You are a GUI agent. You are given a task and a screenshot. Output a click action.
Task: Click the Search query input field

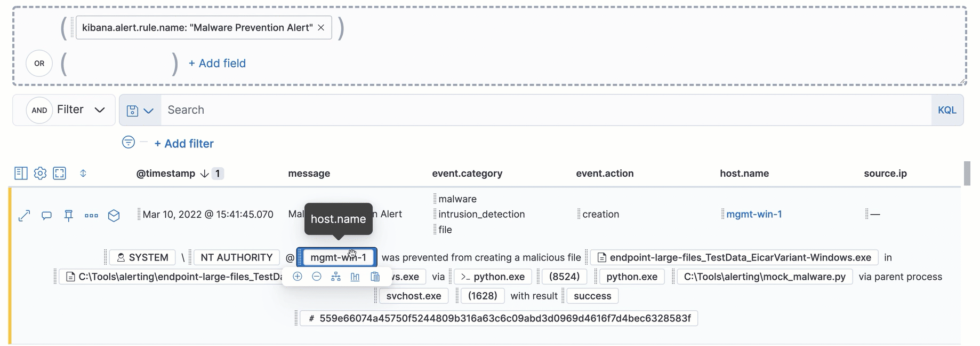click(544, 110)
